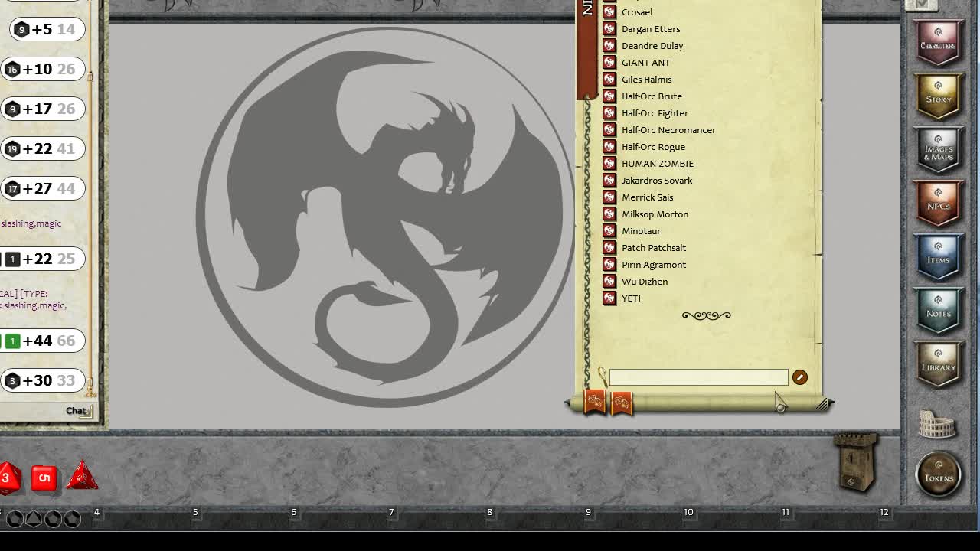Viewport: 980px width, 551px height.
Task: Pick the red four-sided pyramid die
Action: click(x=82, y=477)
